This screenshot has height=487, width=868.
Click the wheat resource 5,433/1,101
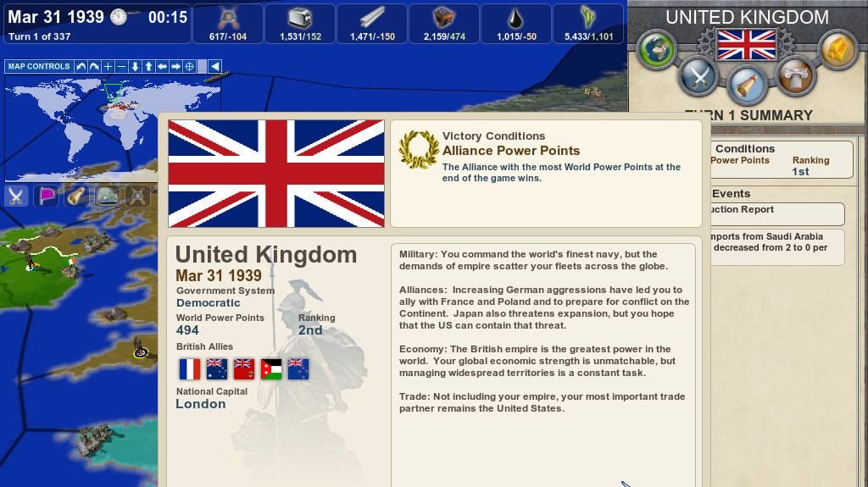(x=588, y=24)
